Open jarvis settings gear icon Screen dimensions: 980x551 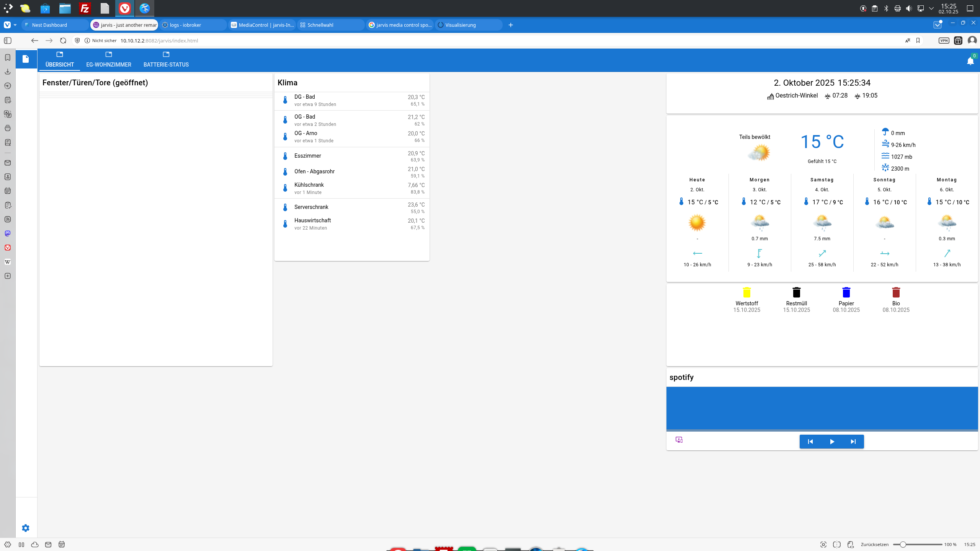[x=26, y=528]
